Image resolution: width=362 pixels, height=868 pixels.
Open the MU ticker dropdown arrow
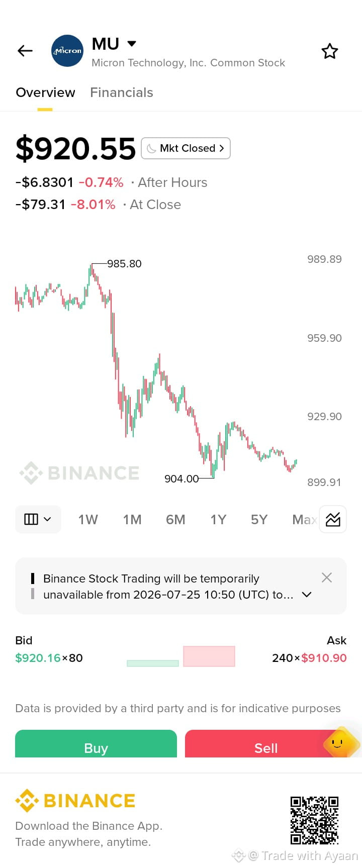coord(132,44)
